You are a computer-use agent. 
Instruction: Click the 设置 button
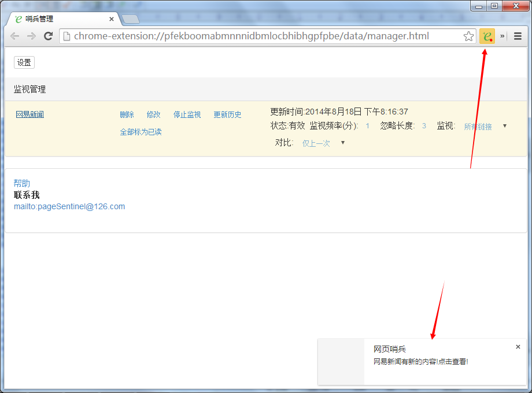(x=24, y=62)
